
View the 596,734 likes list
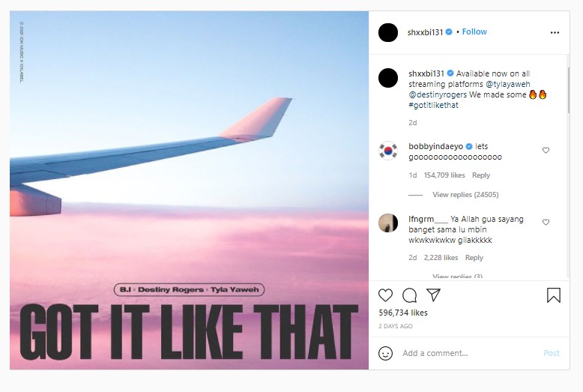[403, 313]
